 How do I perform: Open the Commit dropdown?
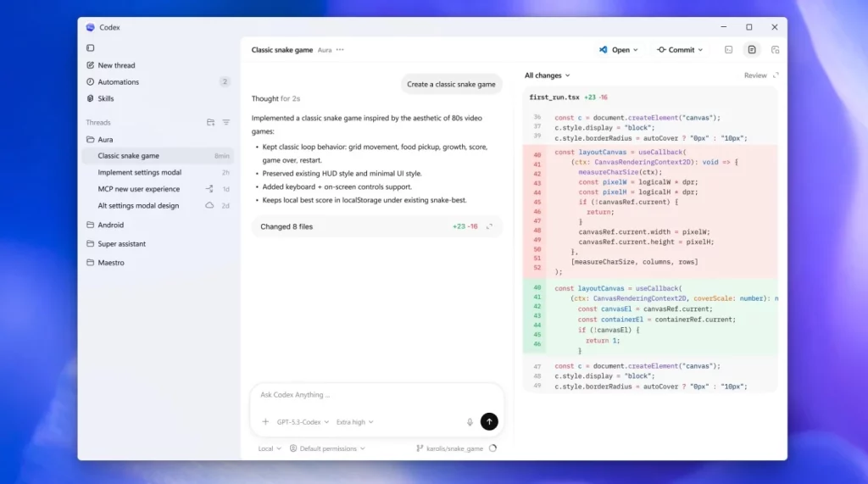pos(680,50)
